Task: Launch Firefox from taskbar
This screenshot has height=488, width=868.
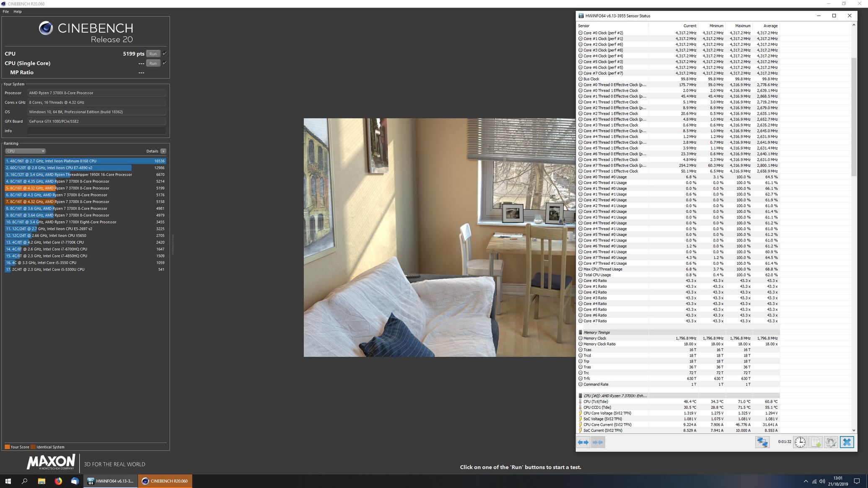Action: point(58,481)
